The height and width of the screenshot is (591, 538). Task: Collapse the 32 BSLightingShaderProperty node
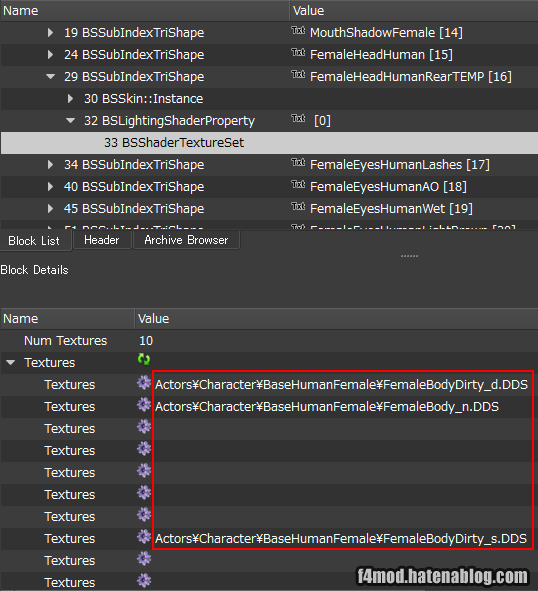point(70,121)
